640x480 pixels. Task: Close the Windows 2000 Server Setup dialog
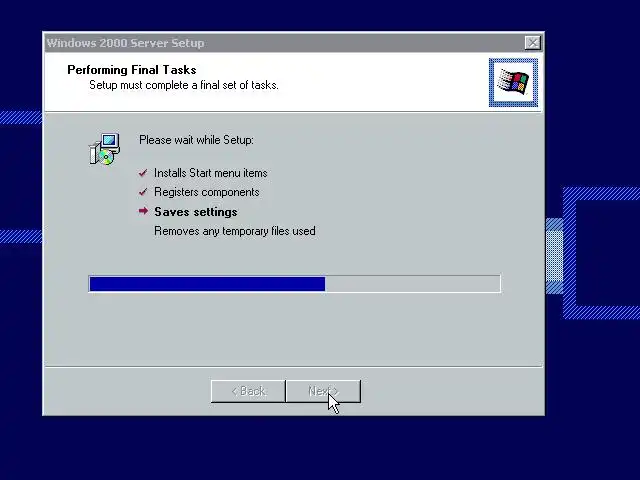click(x=533, y=42)
